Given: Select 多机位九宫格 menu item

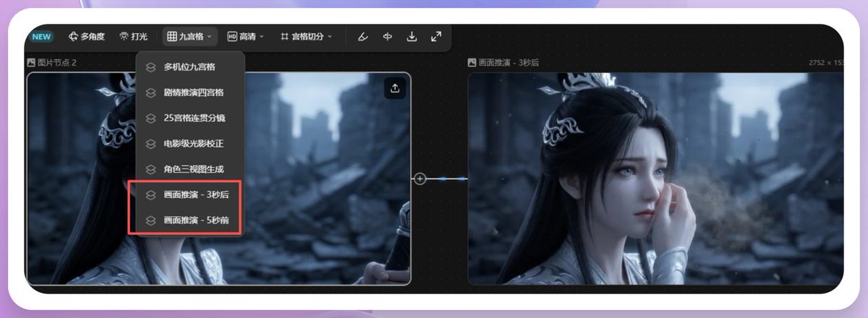Looking at the screenshot, I should 190,67.
